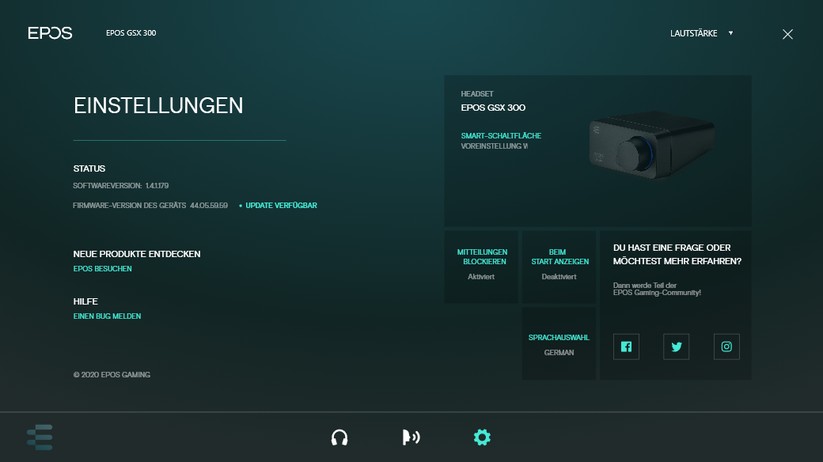Click Einen Bug Melden link
Viewport: 823px width, 462px height.
[107, 316]
